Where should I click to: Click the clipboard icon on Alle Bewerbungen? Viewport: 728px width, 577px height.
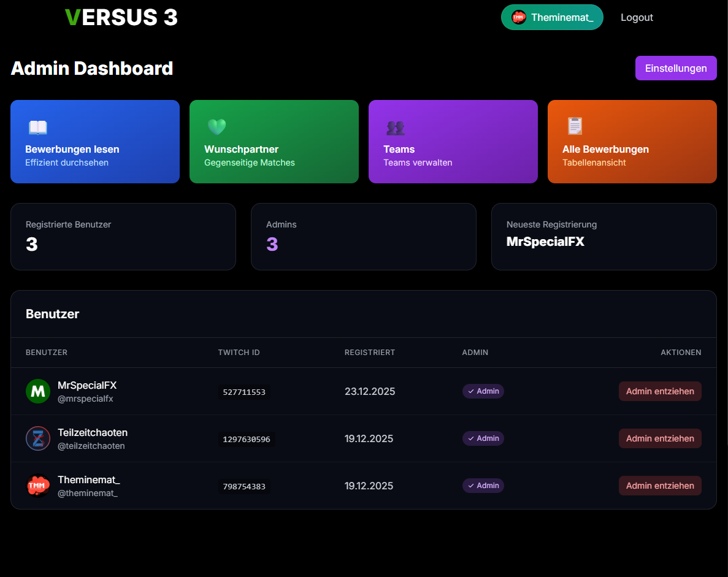575,126
